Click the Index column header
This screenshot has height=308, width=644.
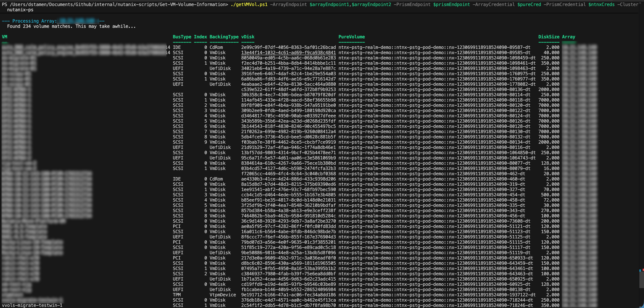pos(200,37)
